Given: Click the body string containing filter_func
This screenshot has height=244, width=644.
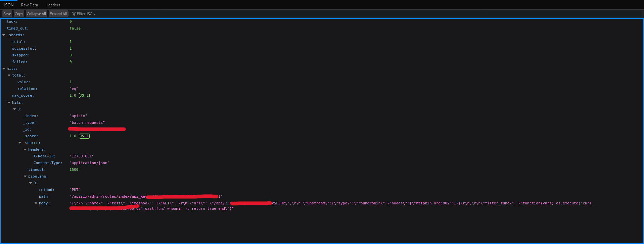Looking at the screenshot, I should pos(330,206).
